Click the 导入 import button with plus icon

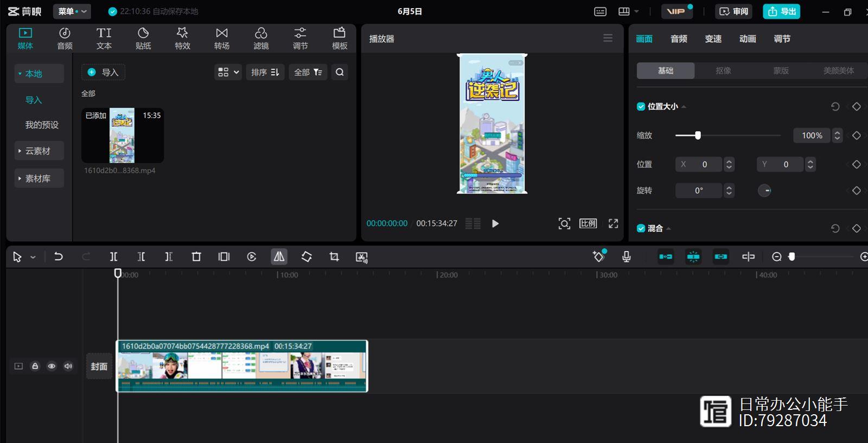tap(103, 72)
